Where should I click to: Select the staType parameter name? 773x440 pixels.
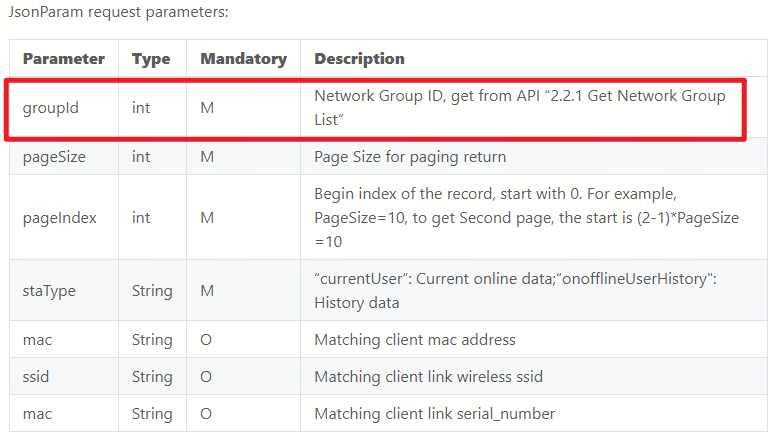point(48,291)
